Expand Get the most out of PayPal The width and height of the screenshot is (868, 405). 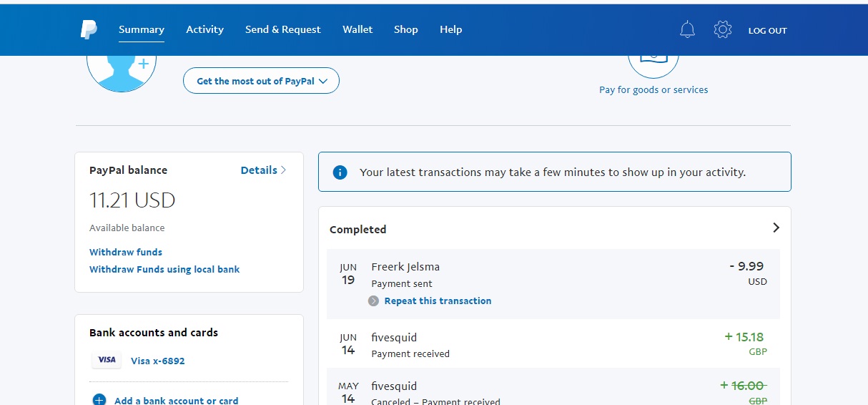point(261,81)
